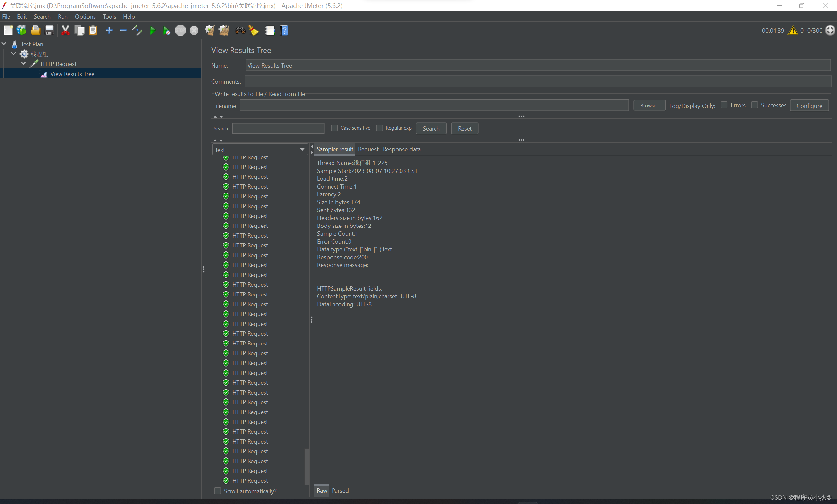The image size is (837, 504).
Task: Enable the Case sensitive checkbox
Action: [334, 128]
